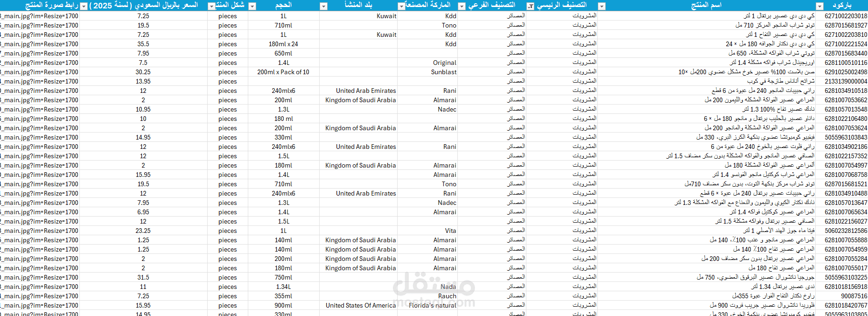This screenshot has height=316, width=868.
Task: Select the بلد المنشأ header cell
Action: tap(358, 5)
